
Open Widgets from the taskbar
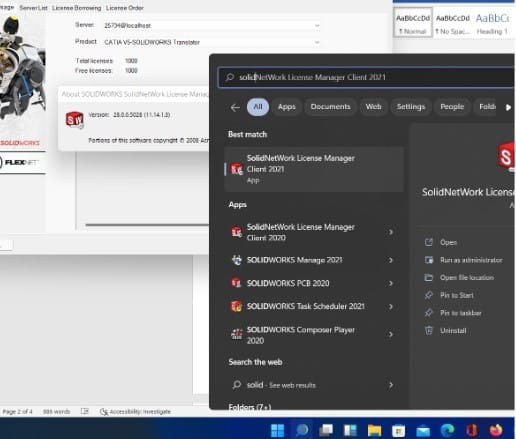pos(350,430)
